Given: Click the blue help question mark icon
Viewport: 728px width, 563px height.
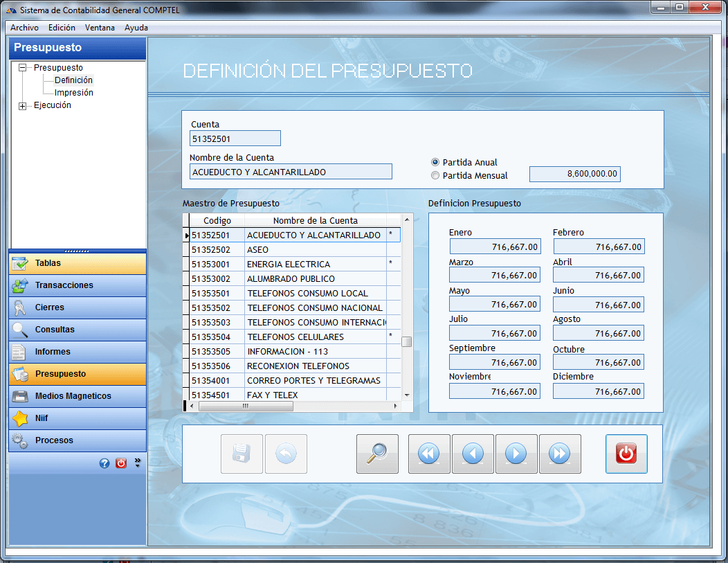Looking at the screenshot, I should 104,463.
